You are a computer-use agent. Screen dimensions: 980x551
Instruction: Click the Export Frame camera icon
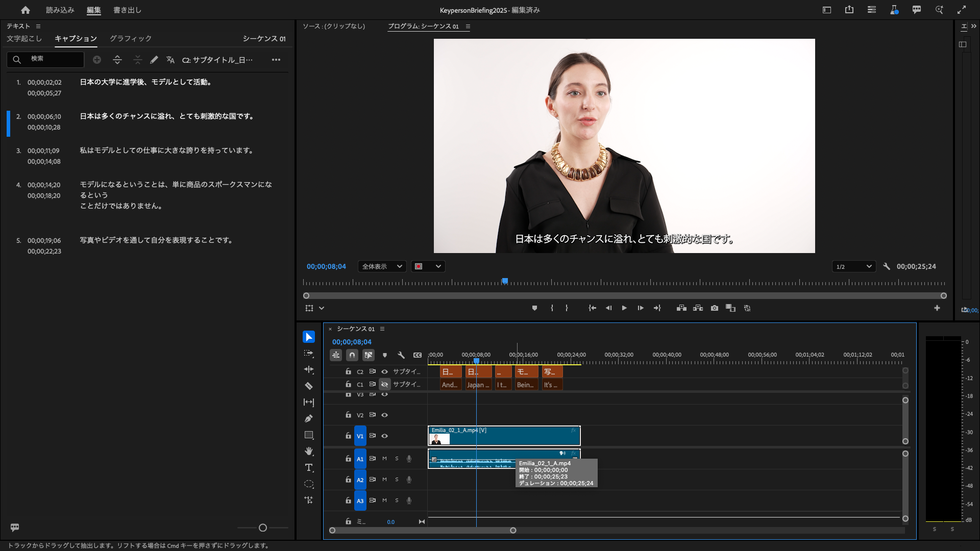[715, 308]
